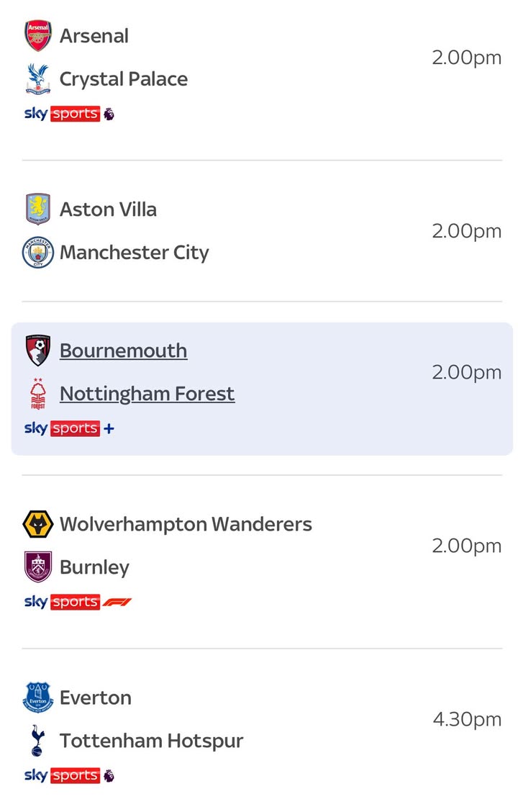Click Sky Sports Premier League logo under Arsenal fixture

[x=69, y=114]
